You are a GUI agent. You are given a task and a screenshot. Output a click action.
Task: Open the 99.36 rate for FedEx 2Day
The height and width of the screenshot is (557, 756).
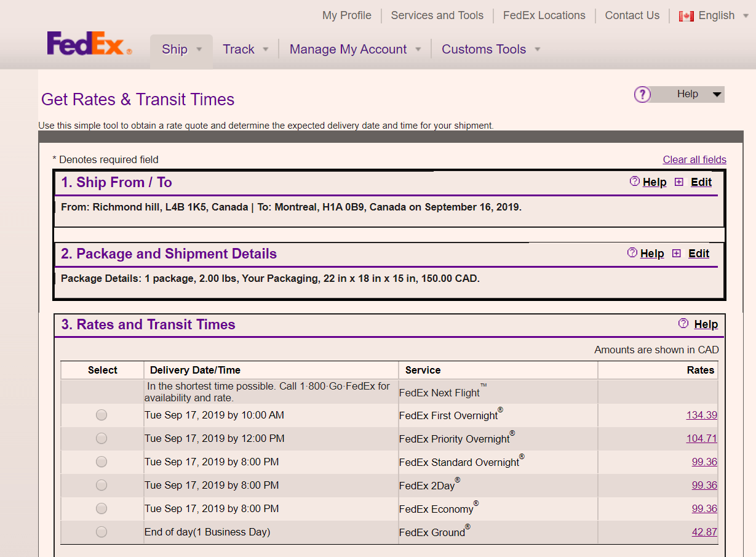(x=704, y=485)
